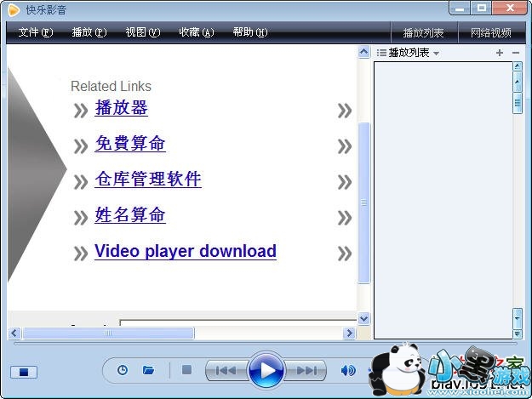Screen dimensions: 532x399
Task: Click the web page's scroll down arrow
Action: pos(363,319)
